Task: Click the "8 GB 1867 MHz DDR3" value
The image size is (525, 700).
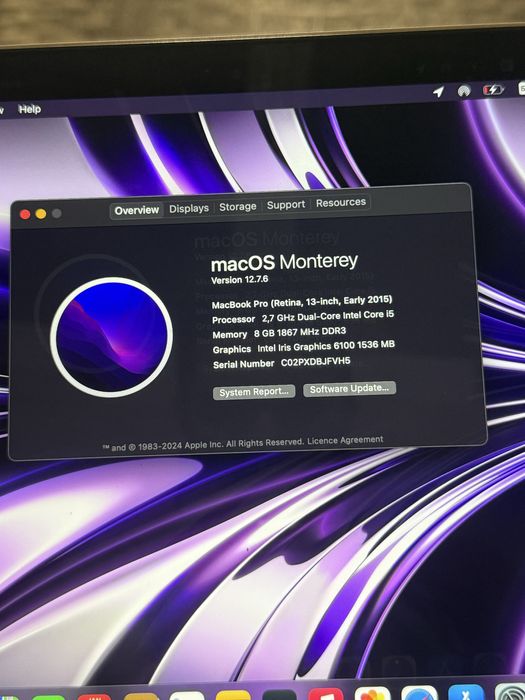Action: pos(300,332)
